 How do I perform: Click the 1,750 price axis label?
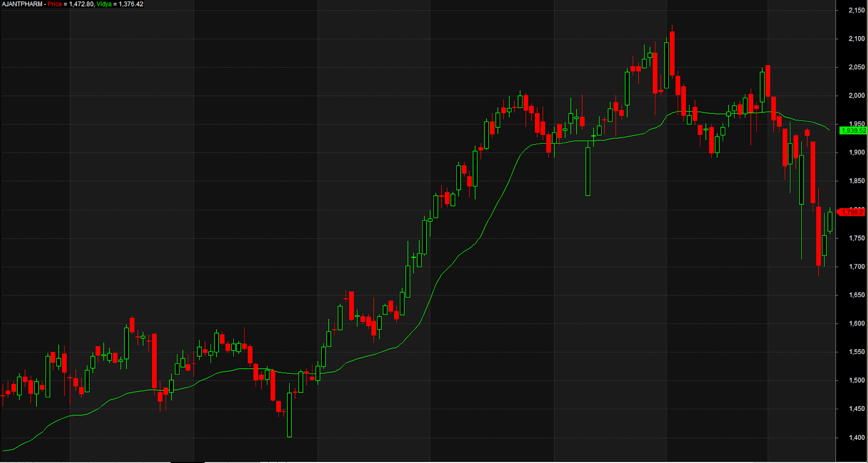click(x=857, y=239)
